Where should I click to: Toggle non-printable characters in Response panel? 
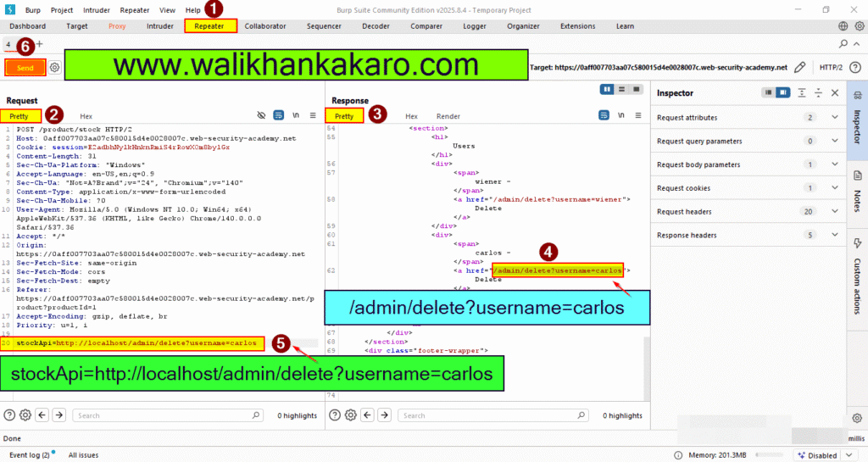pos(620,115)
